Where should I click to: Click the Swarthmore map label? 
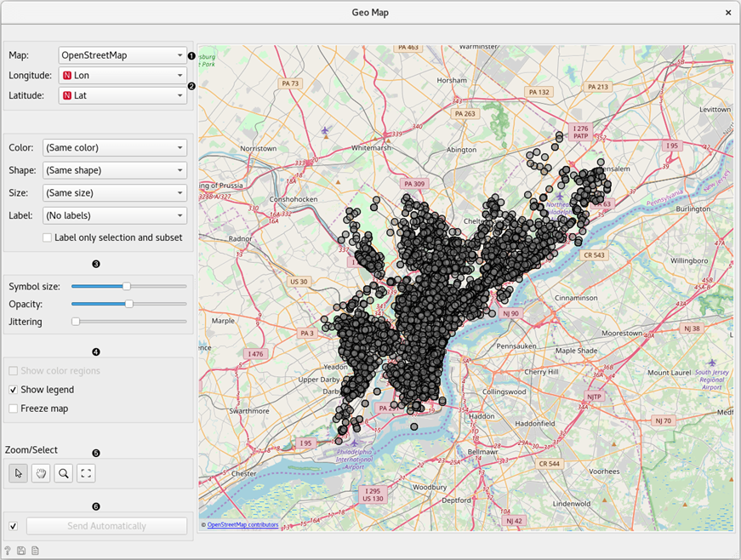249,411
